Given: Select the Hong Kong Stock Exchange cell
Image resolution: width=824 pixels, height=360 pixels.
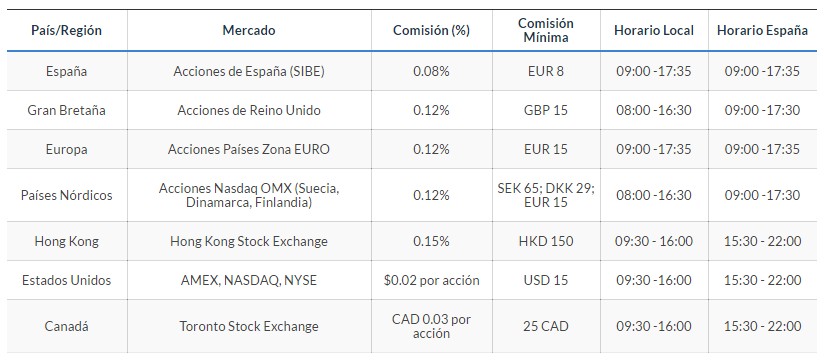Looking at the screenshot, I should point(249,241).
